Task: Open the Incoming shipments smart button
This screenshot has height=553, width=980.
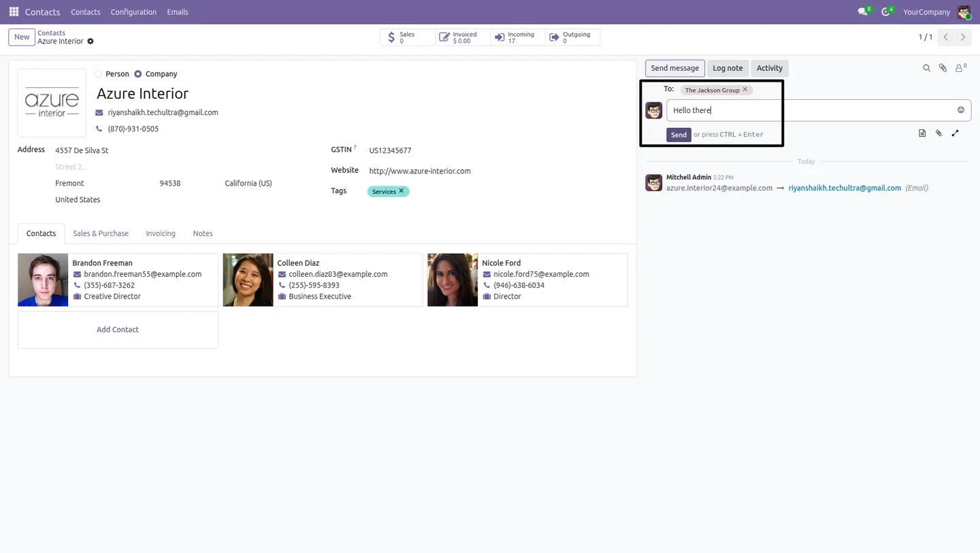Action: click(518, 37)
